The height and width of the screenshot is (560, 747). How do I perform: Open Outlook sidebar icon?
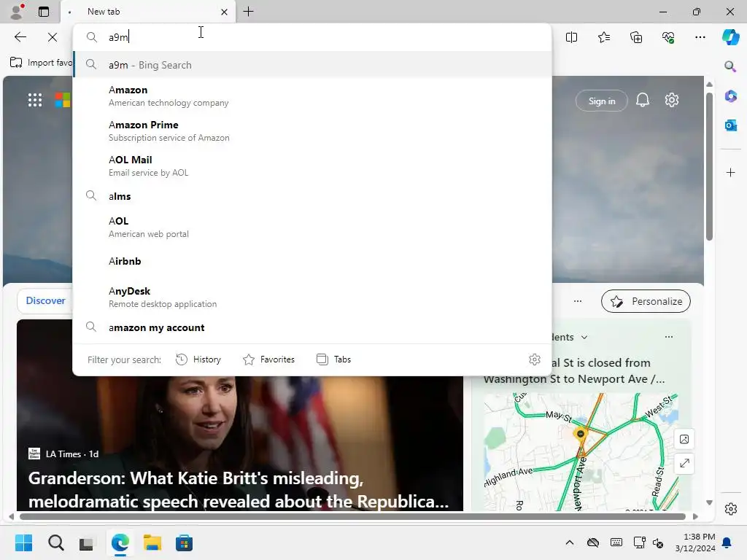click(x=730, y=125)
